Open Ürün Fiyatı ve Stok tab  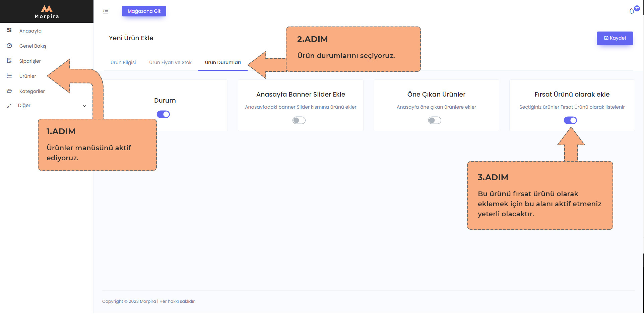(x=170, y=62)
